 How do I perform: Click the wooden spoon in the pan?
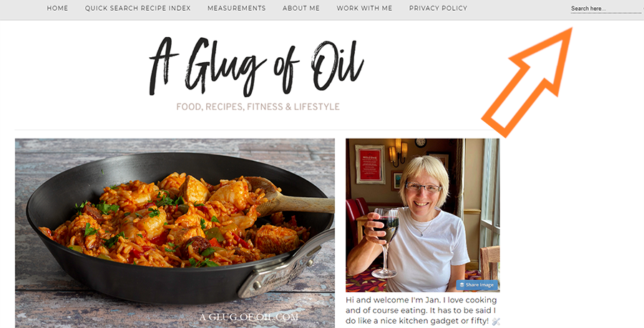[291, 197]
